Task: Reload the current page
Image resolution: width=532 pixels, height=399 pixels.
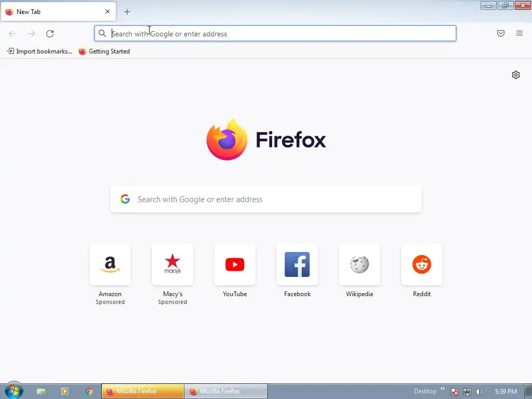Action: 50,34
